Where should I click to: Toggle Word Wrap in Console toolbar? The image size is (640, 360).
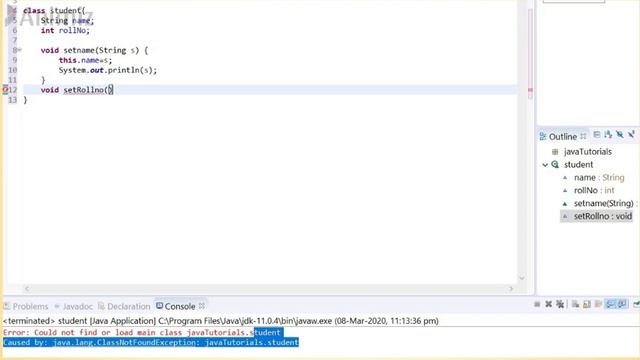coord(598,304)
